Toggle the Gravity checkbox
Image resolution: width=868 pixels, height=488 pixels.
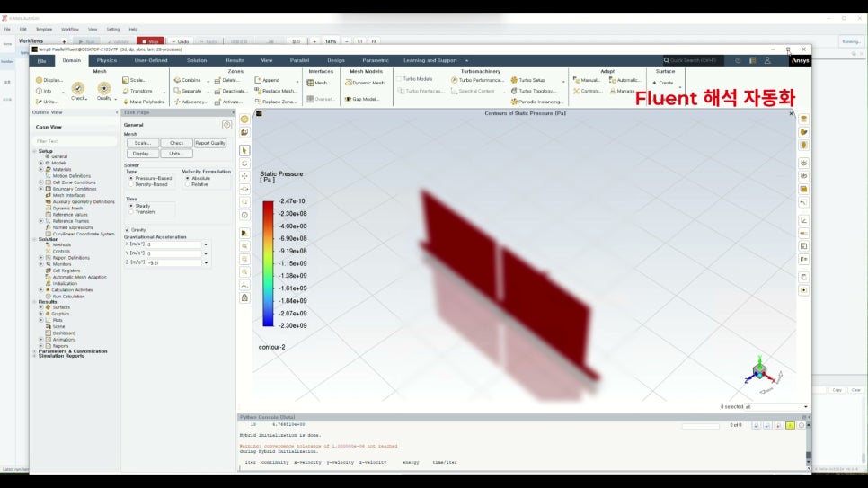coord(128,229)
